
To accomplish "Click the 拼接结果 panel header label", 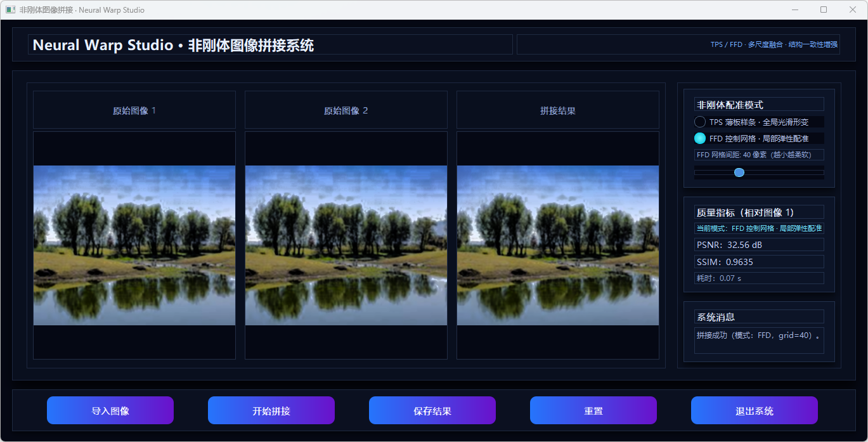I will (558, 110).
